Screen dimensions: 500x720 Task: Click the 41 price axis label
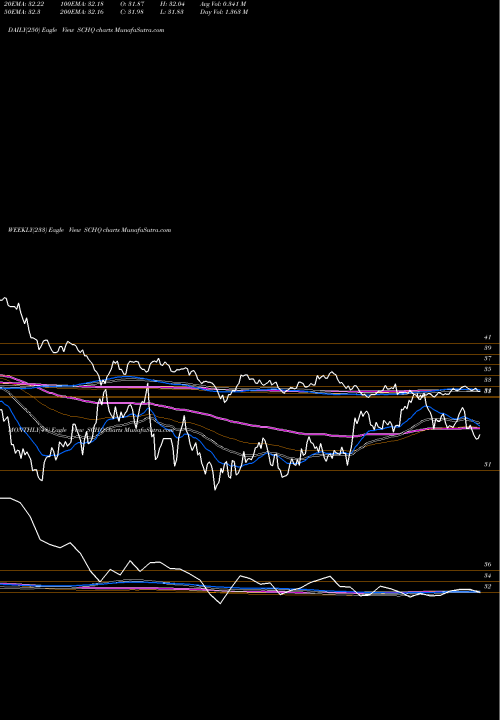[x=488, y=337]
